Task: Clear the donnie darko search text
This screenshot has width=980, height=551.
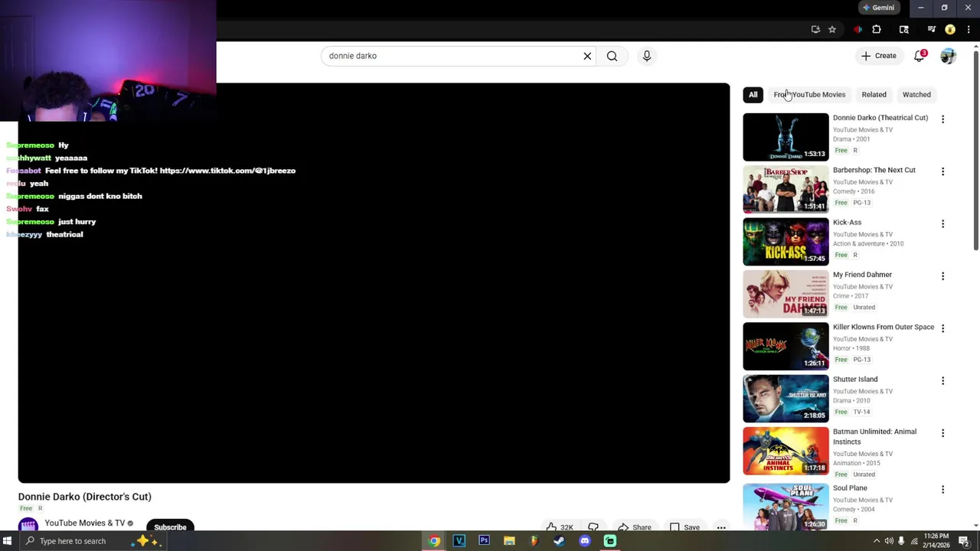Action: 587,56
